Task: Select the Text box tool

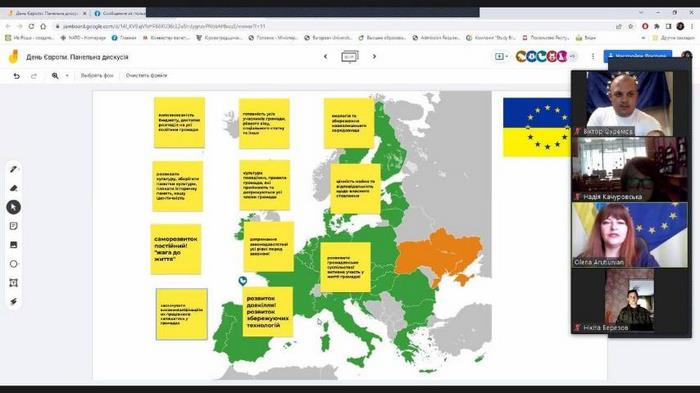Action: coord(13,283)
